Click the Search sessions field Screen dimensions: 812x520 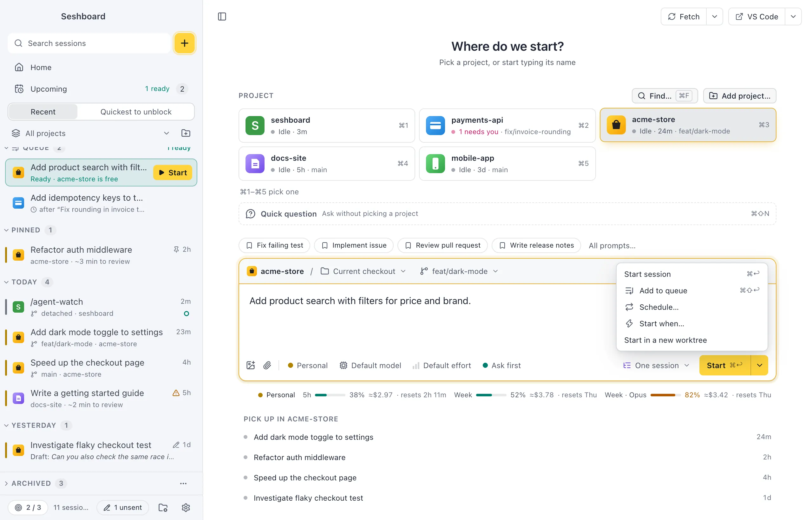(89, 43)
